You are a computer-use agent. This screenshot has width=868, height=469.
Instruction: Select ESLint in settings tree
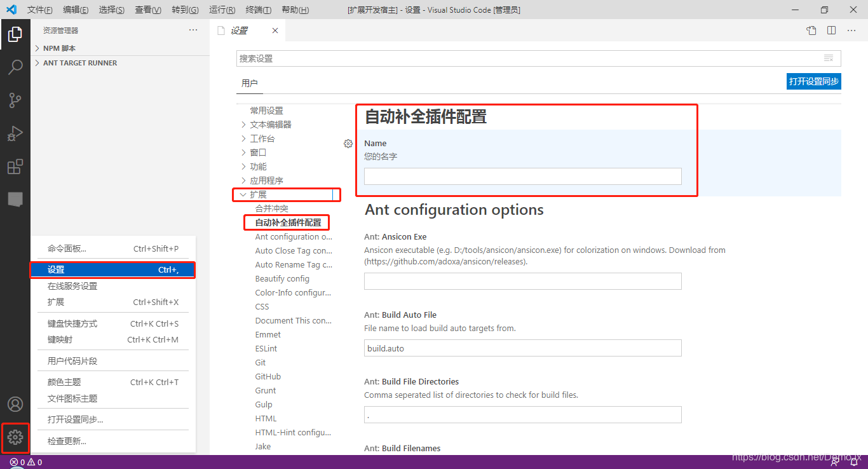point(266,348)
